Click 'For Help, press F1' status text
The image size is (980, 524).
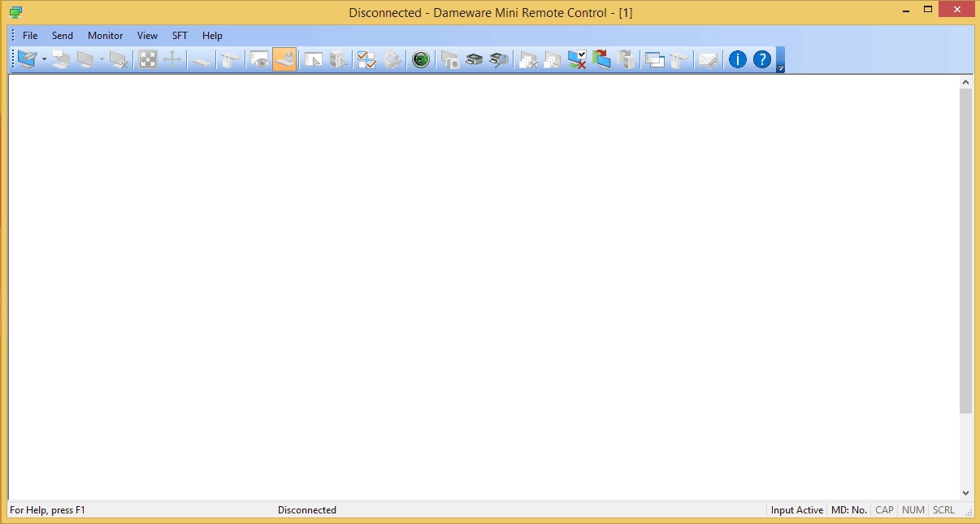tap(47, 510)
